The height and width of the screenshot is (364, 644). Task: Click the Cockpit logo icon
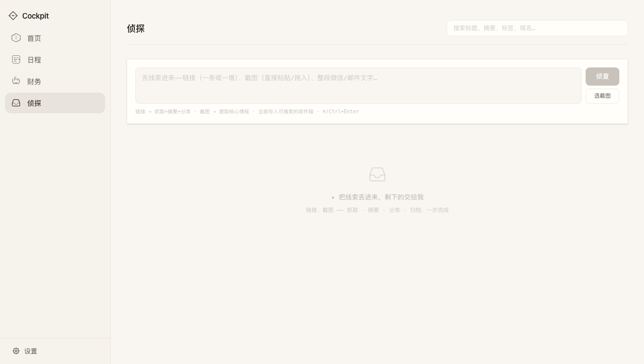click(13, 16)
